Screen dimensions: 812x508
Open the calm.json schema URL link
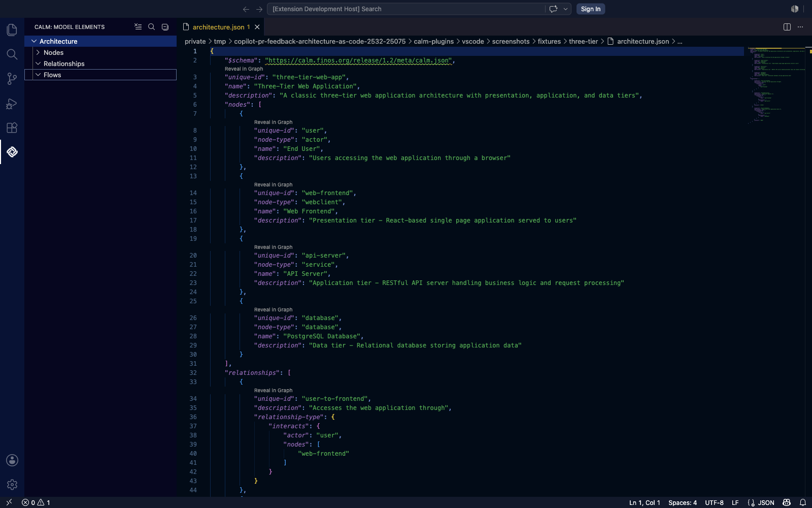358,60
